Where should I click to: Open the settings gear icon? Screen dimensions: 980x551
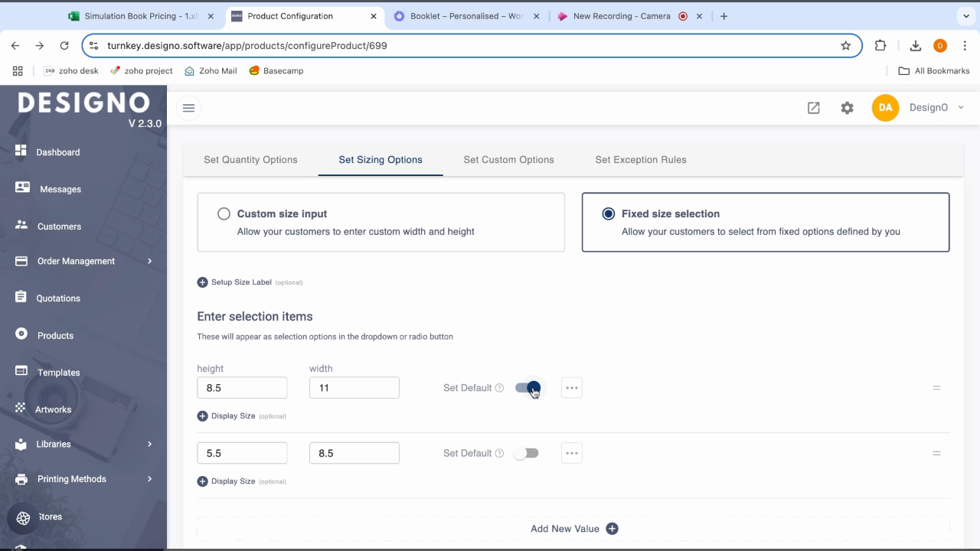pos(847,108)
